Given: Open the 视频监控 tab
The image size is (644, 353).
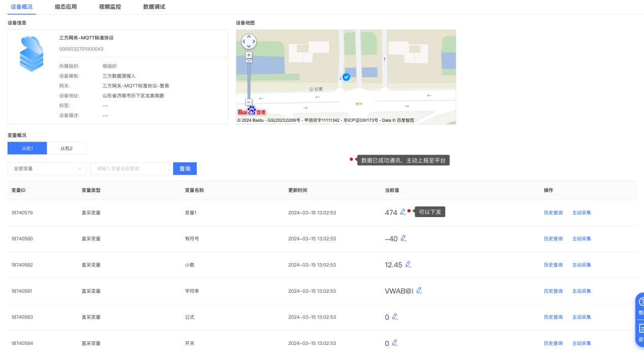Looking at the screenshot, I should 110,7.
